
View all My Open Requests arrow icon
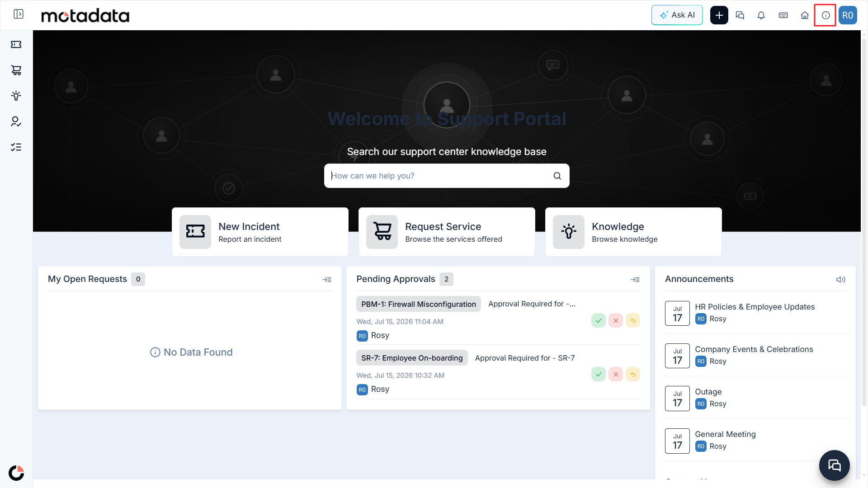point(326,280)
